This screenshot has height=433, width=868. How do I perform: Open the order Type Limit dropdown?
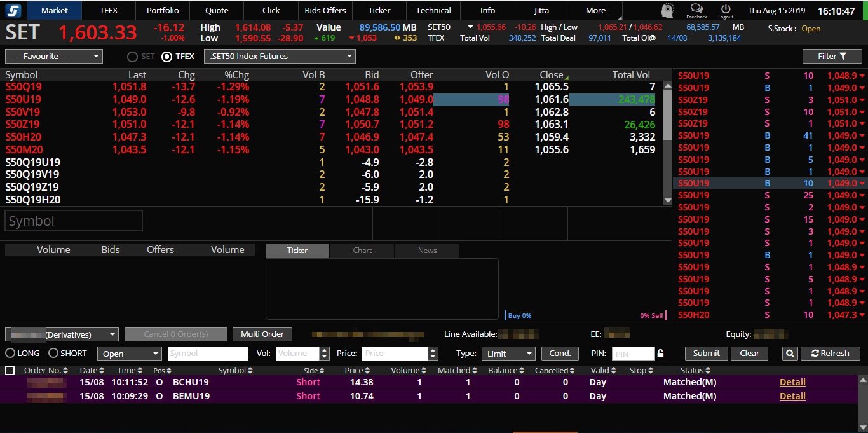508,354
